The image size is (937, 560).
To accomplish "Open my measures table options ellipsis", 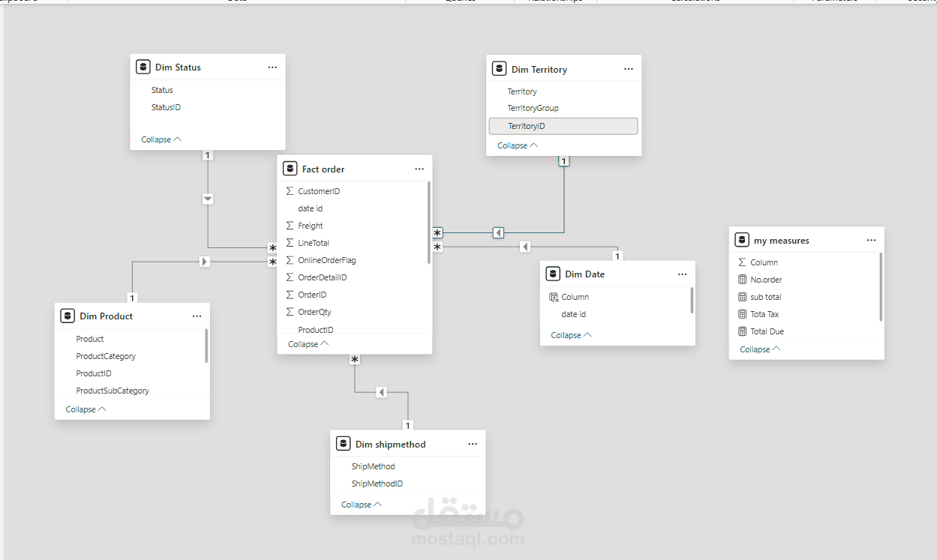I will [871, 241].
